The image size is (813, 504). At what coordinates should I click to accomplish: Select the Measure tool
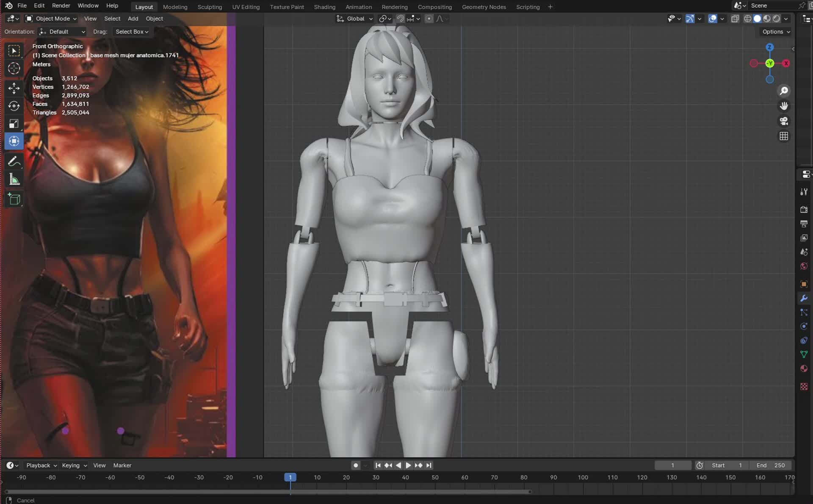point(14,179)
